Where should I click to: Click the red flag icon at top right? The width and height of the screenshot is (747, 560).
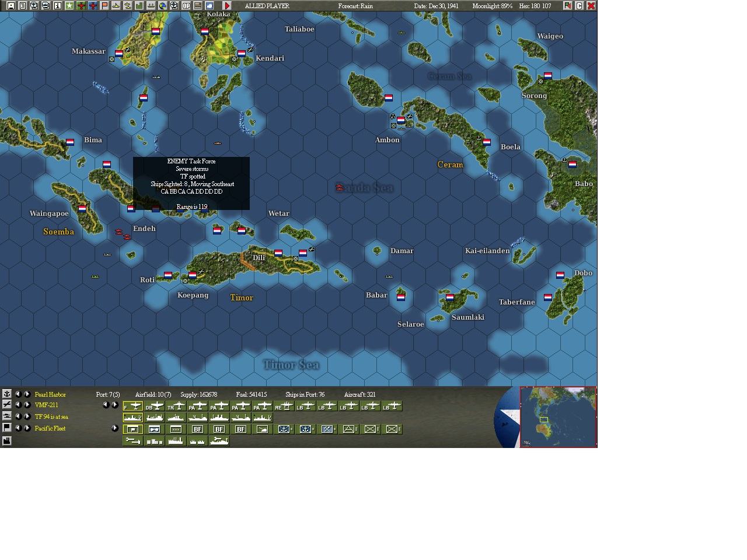pos(567,6)
